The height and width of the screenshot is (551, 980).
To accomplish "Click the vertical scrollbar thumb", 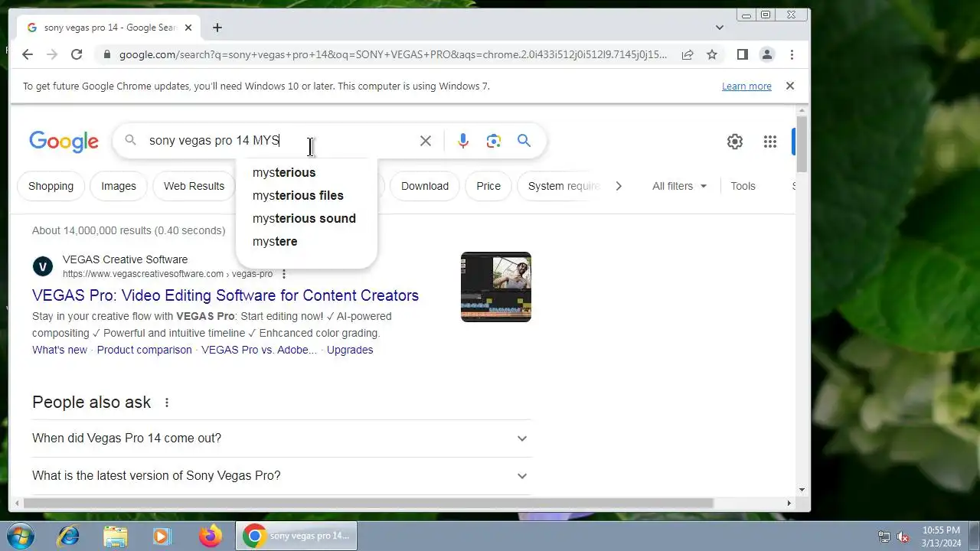I will pyautogui.click(x=802, y=144).
